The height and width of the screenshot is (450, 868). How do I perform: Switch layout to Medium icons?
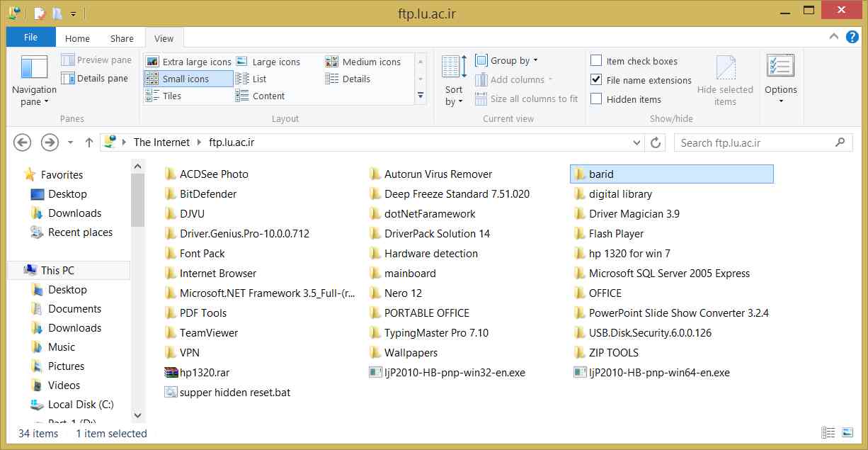(363, 62)
